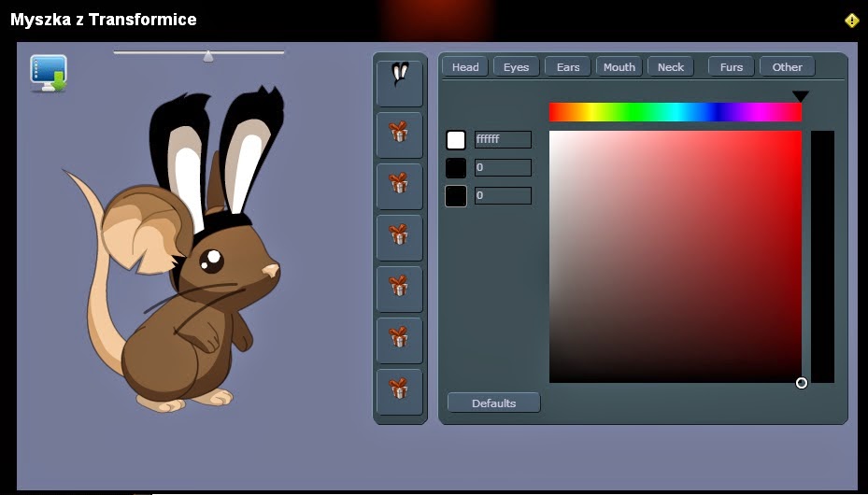Screen dimensions: 868x495
Task: Open the fourth gift box item slot
Action: (x=400, y=290)
